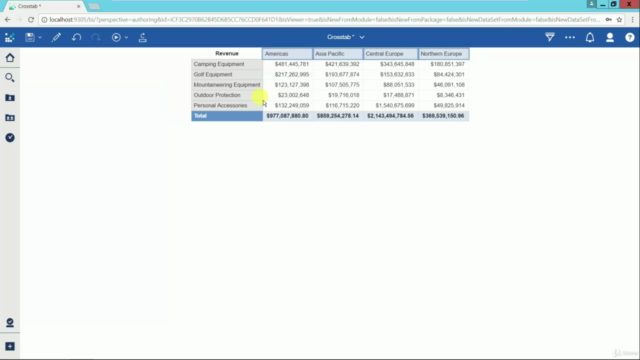Click the saved password key icon
The width and height of the screenshot is (640, 360).
click(x=608, y=20)
